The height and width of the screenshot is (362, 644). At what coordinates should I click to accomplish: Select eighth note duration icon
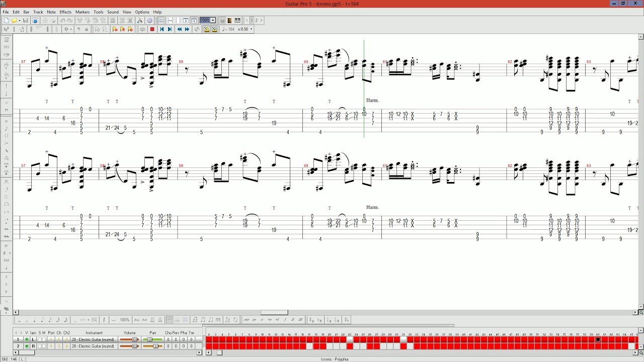click(42, 320)
